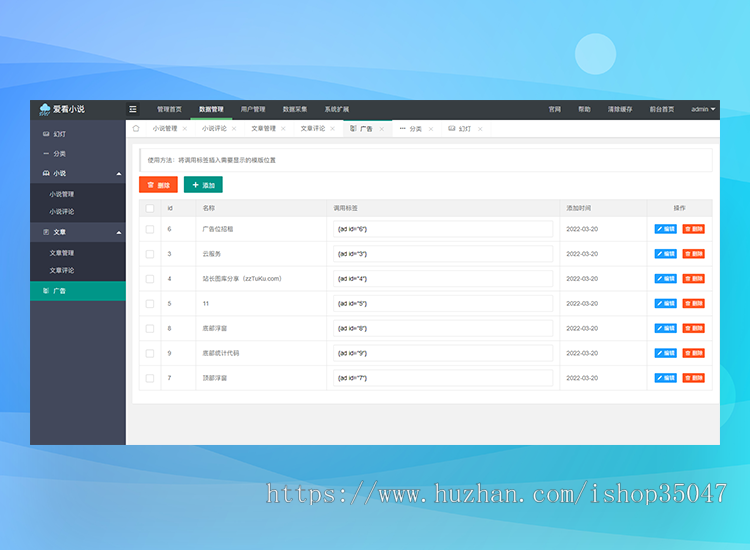This screenshot has width=750, height=550.
Task: Check the 底部统计代码 row checkbox
Action: 150,353
